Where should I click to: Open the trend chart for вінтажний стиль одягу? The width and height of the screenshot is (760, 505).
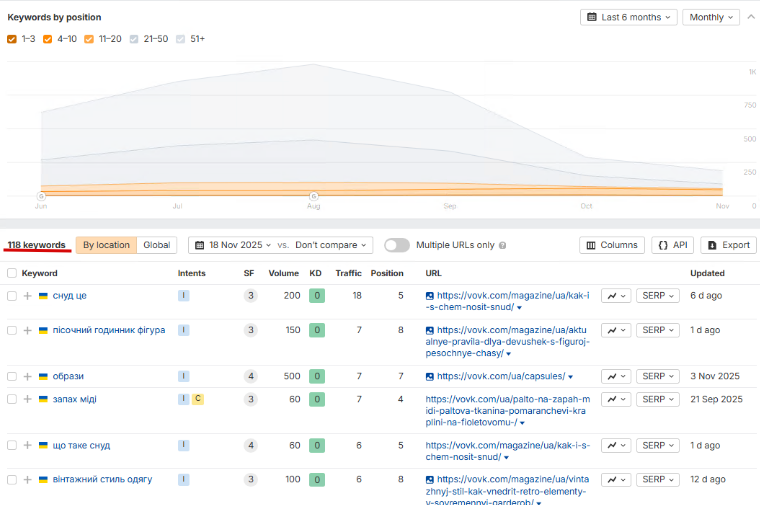pos(615,479)
